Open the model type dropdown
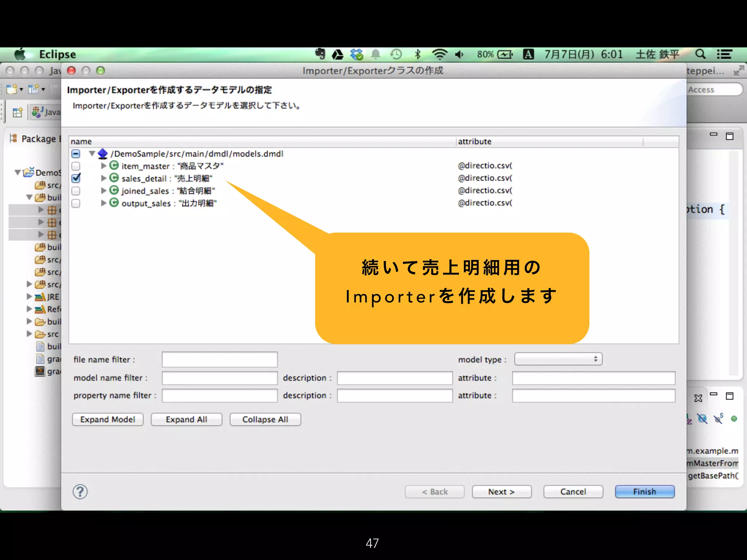 (558, 359)
